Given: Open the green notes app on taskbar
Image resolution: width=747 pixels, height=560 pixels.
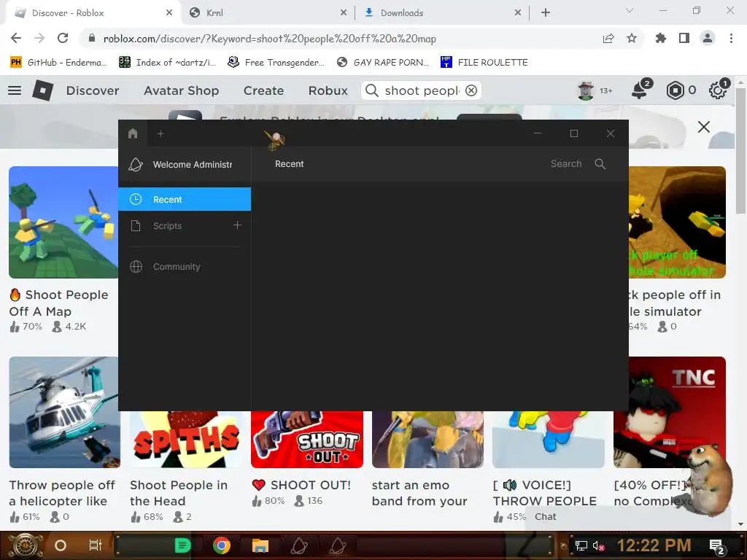Looking at the screenshot, I should [x=182, y=545].
